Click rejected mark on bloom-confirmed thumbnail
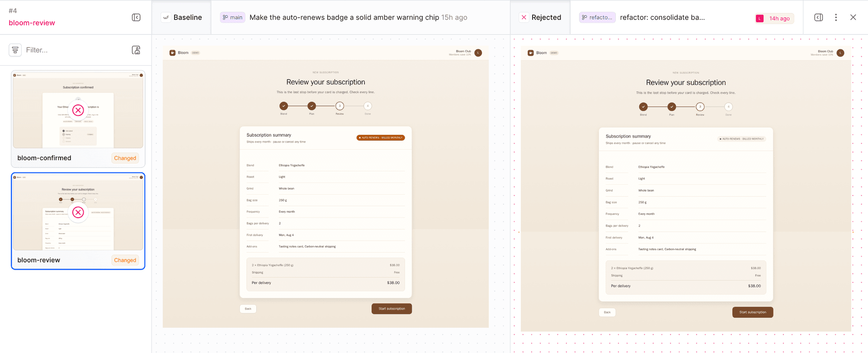The width and height of the screenshot is (868, 353). pyautogui.click(x=78, y=110)
